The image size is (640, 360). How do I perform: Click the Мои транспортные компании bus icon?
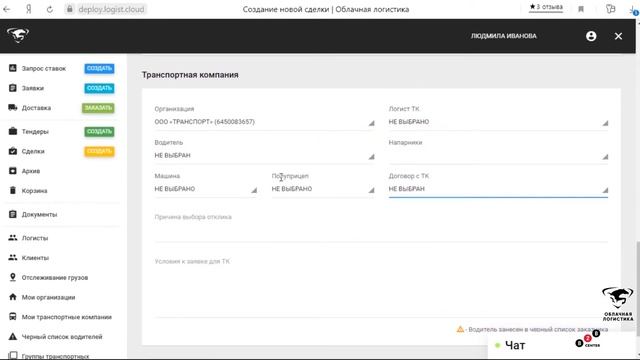pyautogui.click(x=13, y=317)
